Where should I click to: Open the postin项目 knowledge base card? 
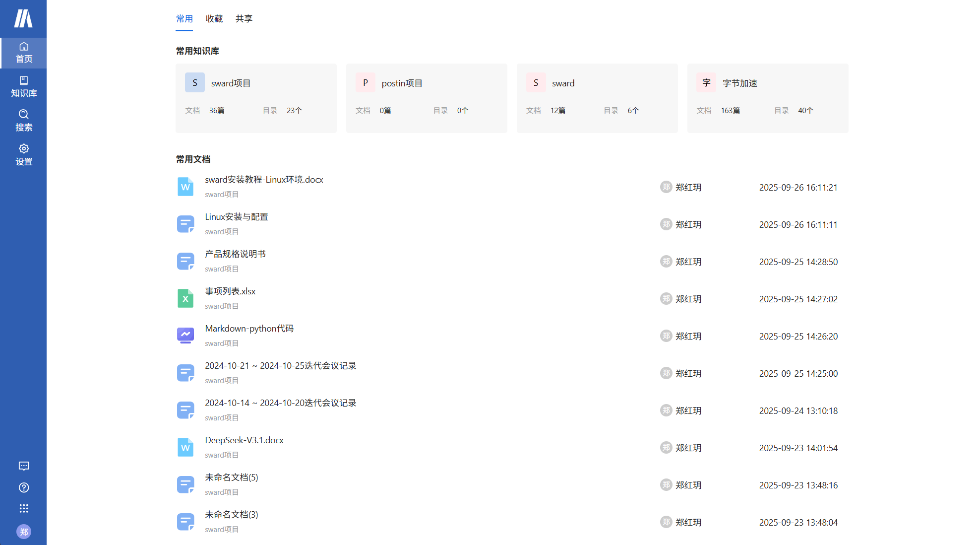[427, 98]
